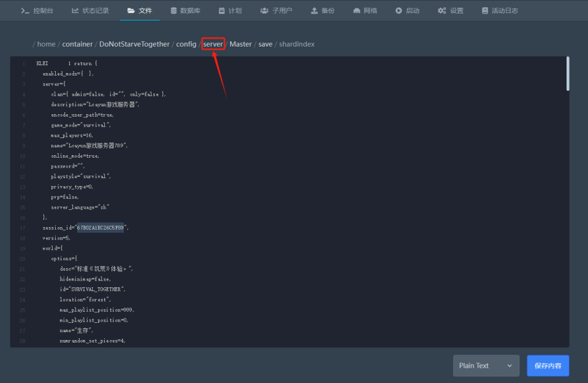
Task: Click the console terminal icon
Action: tap(25, 11)
